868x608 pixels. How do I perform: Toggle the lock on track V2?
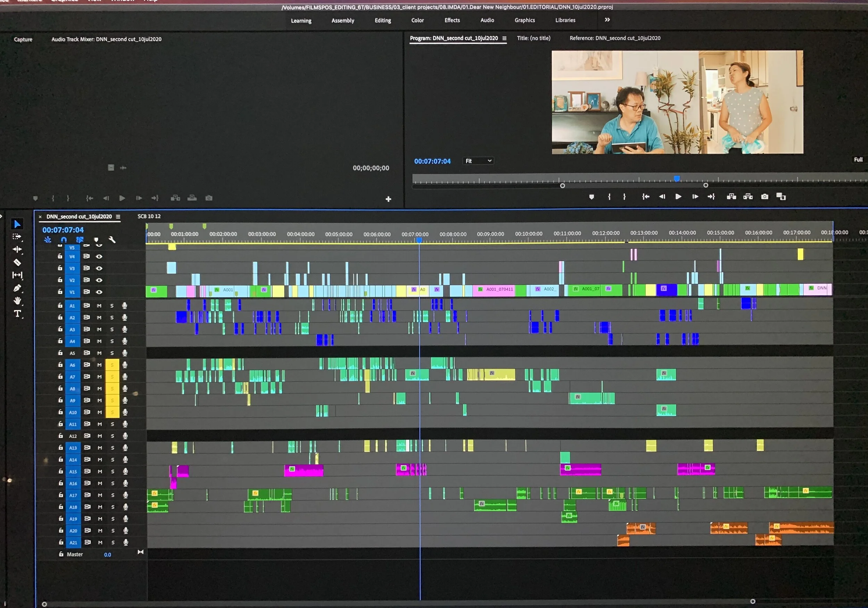point(60,280)
